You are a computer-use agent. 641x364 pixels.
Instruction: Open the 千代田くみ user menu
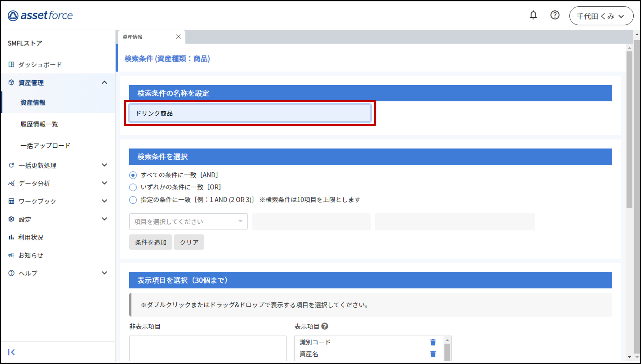point(601,16)
